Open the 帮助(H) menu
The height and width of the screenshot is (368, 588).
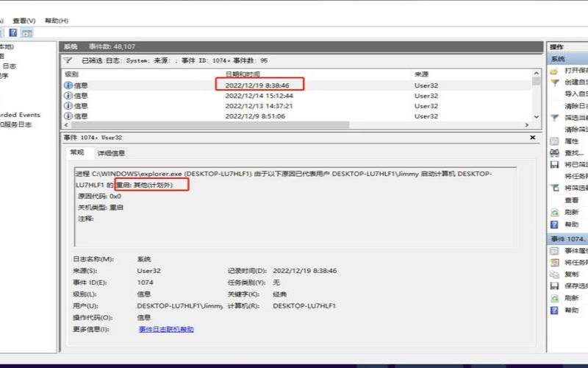point(57,21)
